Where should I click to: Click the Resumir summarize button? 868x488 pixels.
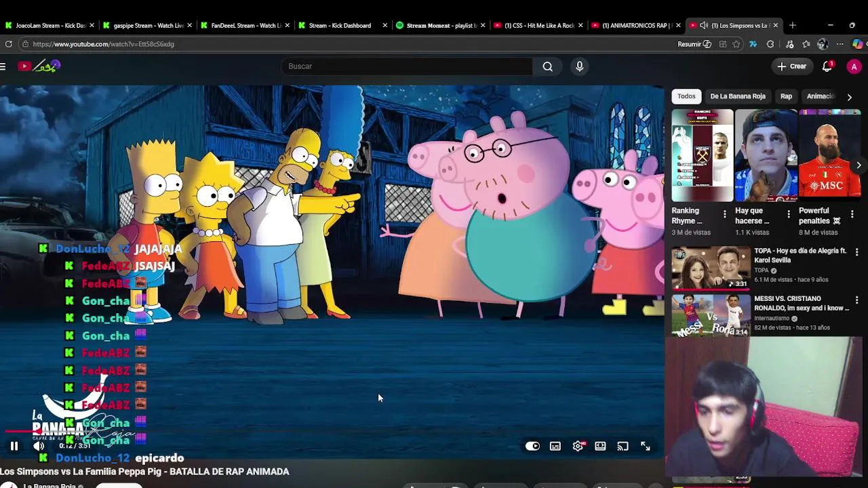point(694,44)
